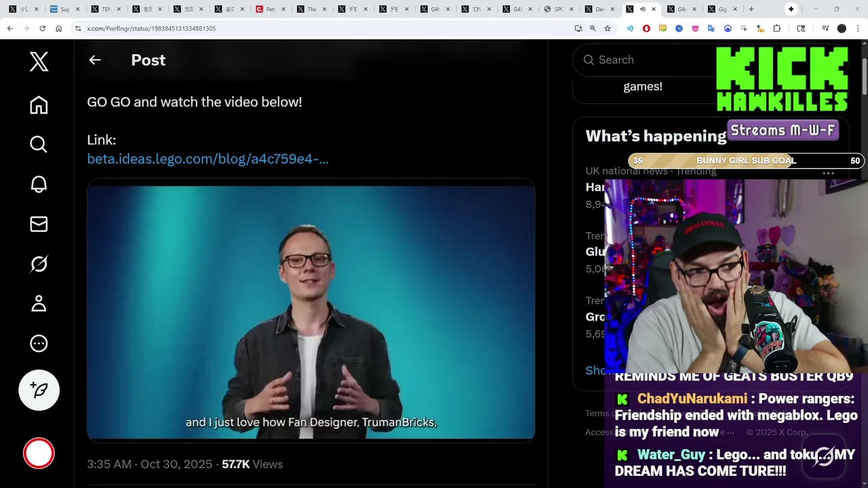This screenshot has height=488, width=868.
Task: Click the X logo in the sidebar
Action: [39, 62]
